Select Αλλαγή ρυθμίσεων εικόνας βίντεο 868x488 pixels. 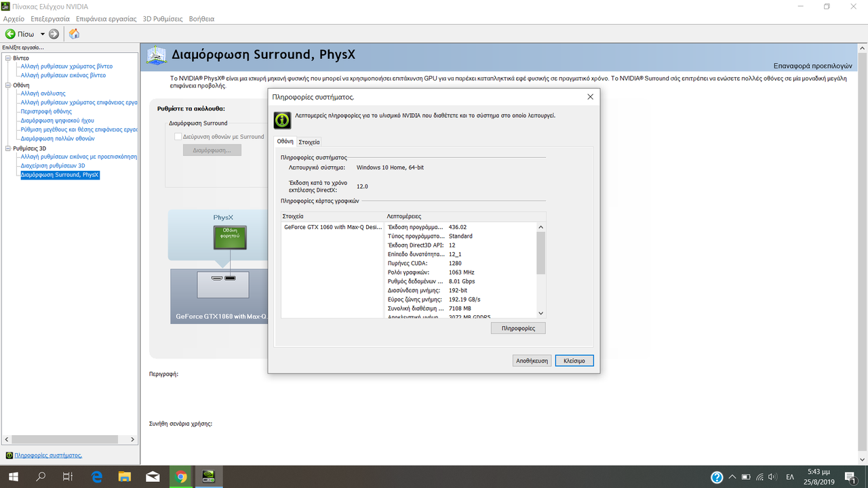click(63, 75)
